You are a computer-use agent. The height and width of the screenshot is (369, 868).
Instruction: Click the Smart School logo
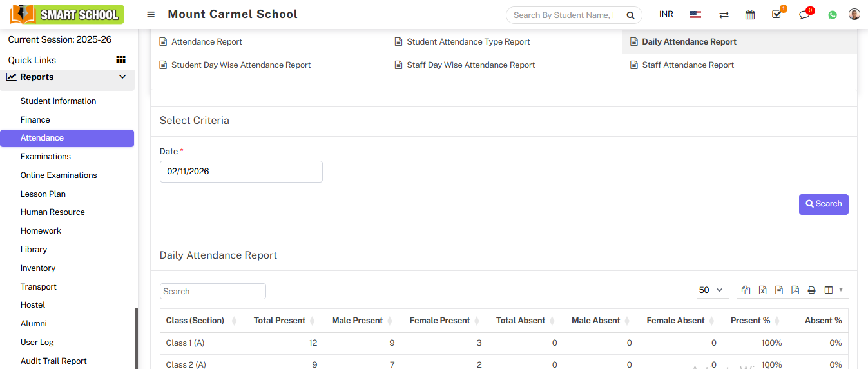click(68, 14)
